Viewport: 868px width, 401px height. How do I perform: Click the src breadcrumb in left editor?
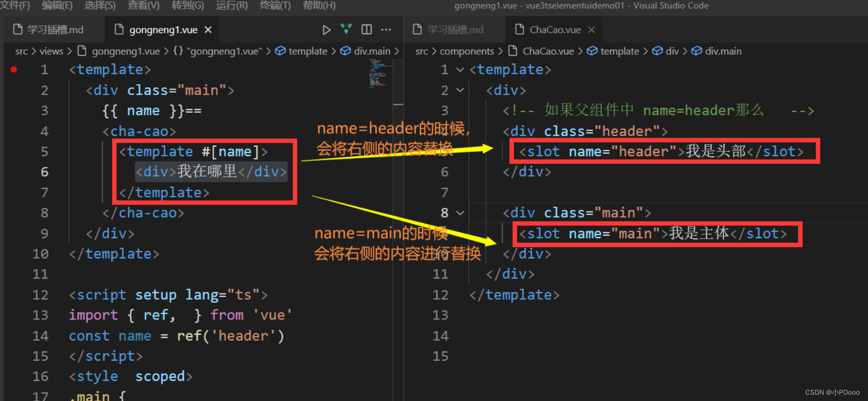(x=21, y=51)
